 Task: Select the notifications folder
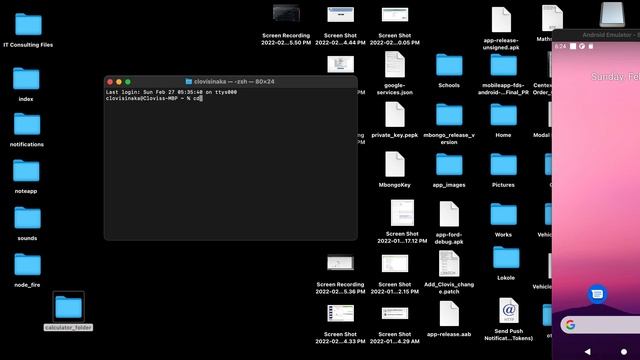pos(27,124)
